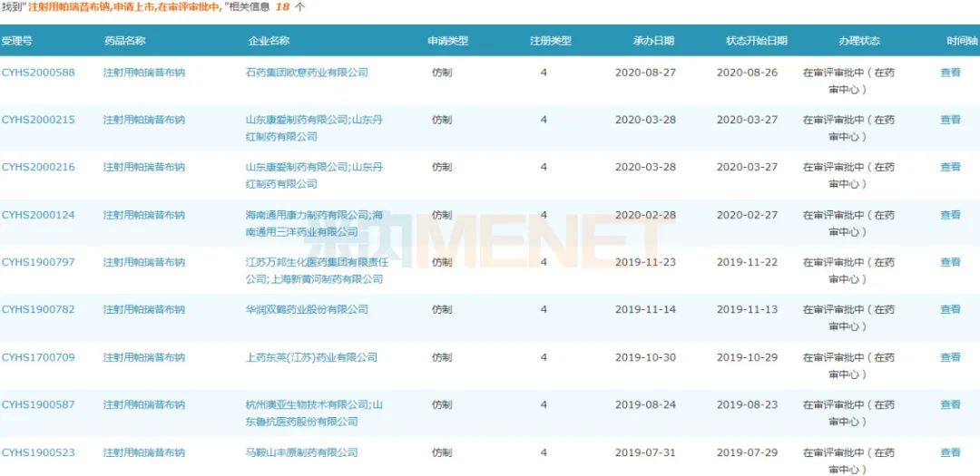This screenshot has height=476, width=980.
Task: Select status start date 2020-02-27
Action: pos(748,215)
